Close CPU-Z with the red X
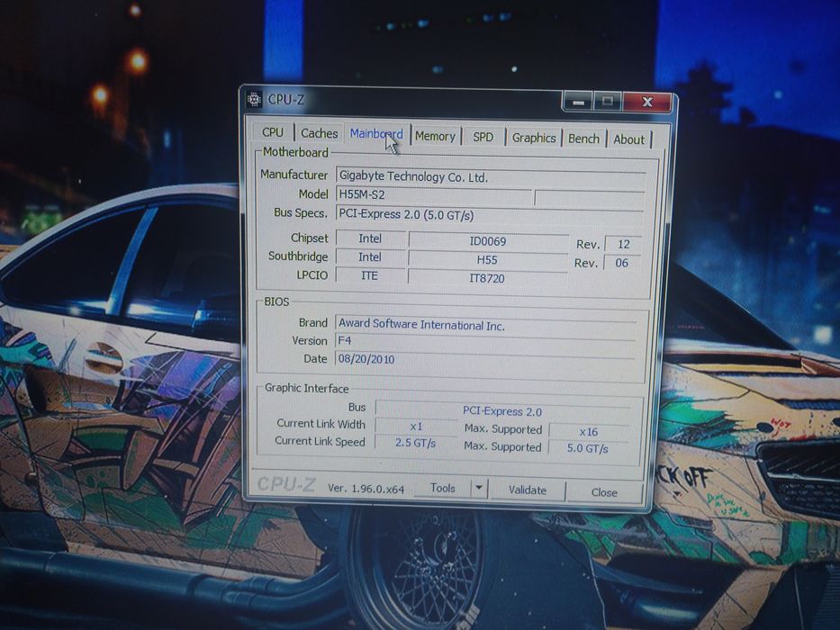This screenshot has width=840, height=630. tap(647, 102)
